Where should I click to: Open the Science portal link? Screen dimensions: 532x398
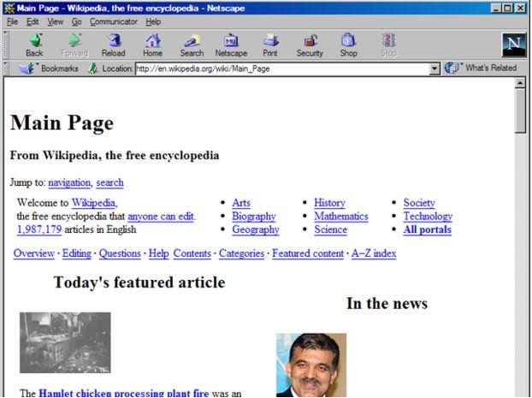pyautogui.click(x=331, y=229)
